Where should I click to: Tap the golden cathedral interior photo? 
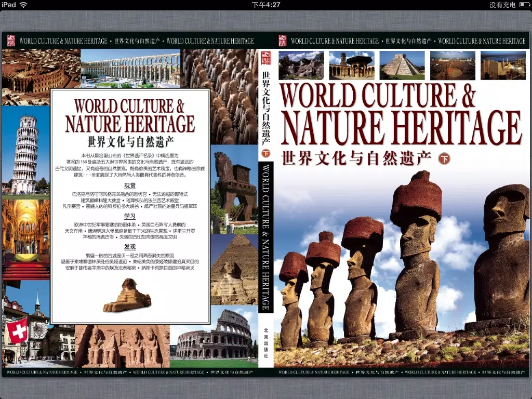(26, 239)
